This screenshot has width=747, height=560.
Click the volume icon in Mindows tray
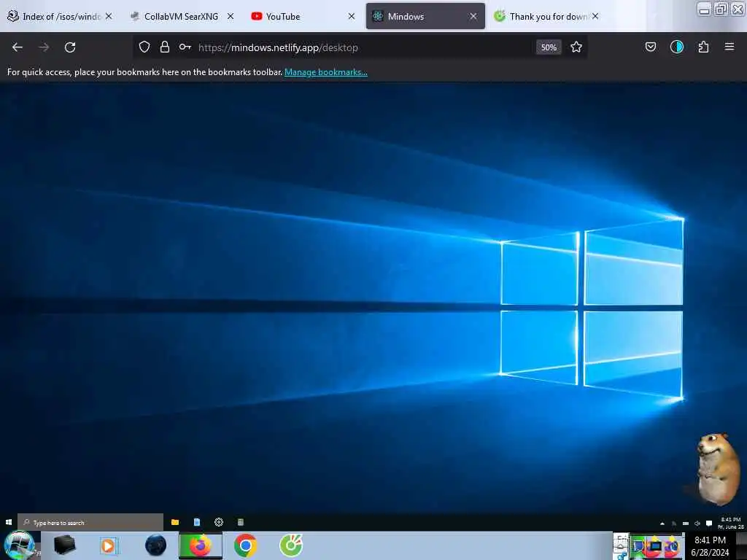click(697, 524)
